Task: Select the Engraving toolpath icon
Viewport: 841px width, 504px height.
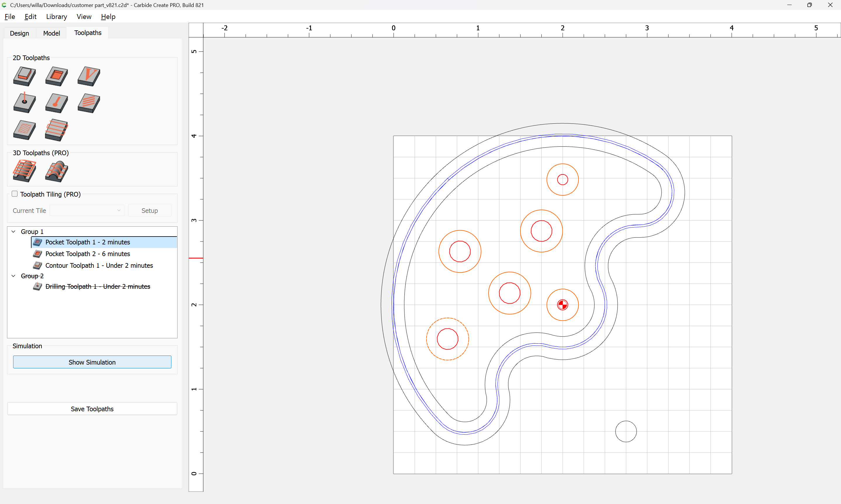Action: 89,103
